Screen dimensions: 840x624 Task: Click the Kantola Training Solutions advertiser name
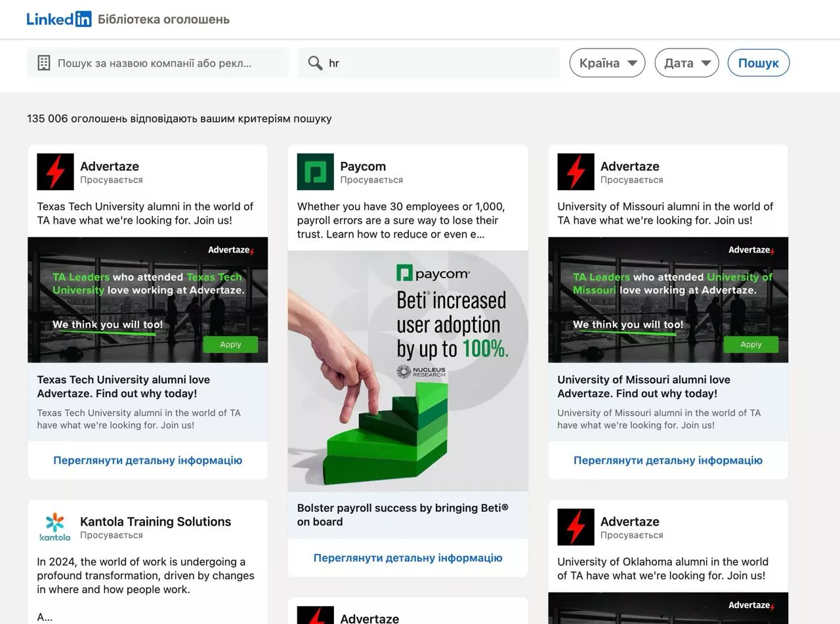coord(156,522)
